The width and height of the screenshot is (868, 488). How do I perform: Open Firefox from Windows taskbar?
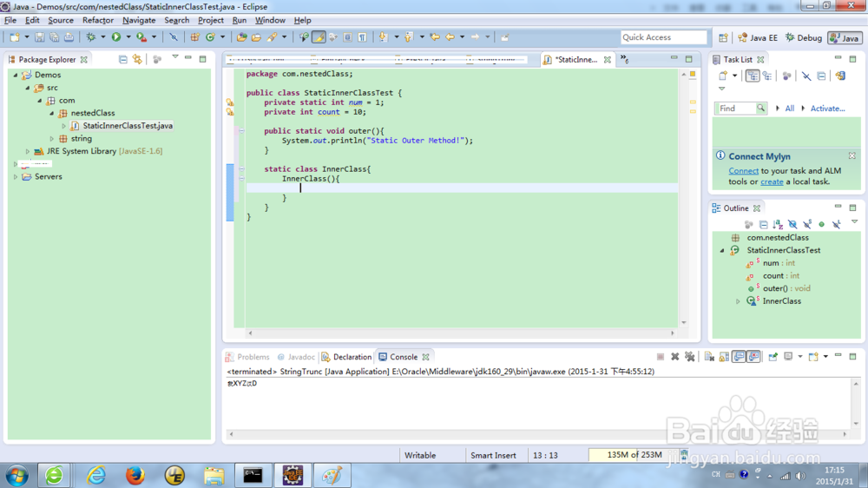[135, 475]
